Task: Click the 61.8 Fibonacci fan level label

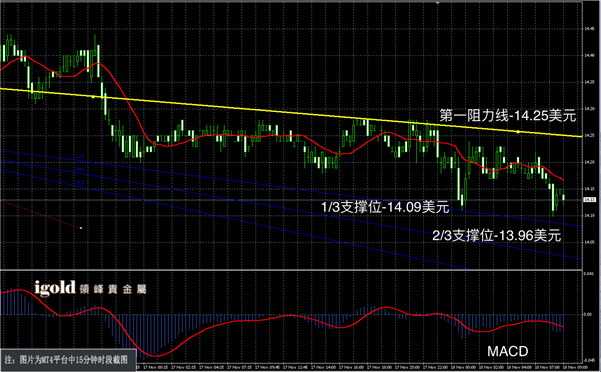Action: [x=80, y=157]
